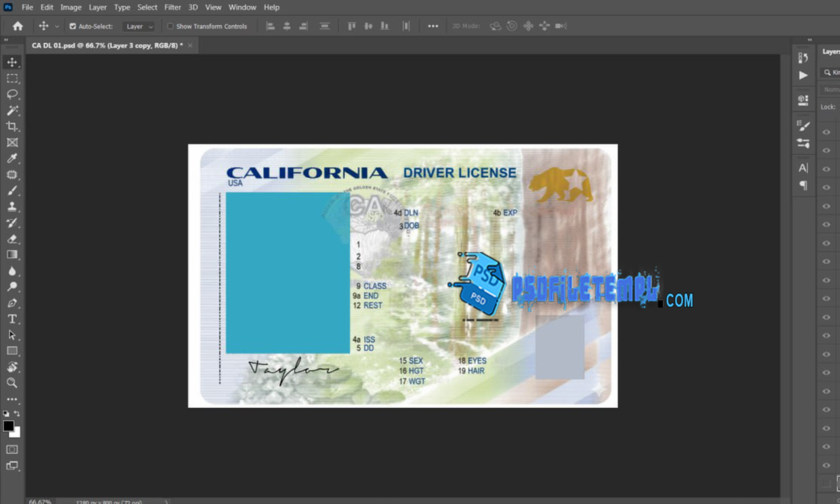The height and width of the screenshot is (504, 840).
Task: Open the Help menu
Action: pyautogui.click(x=272, y=7)
